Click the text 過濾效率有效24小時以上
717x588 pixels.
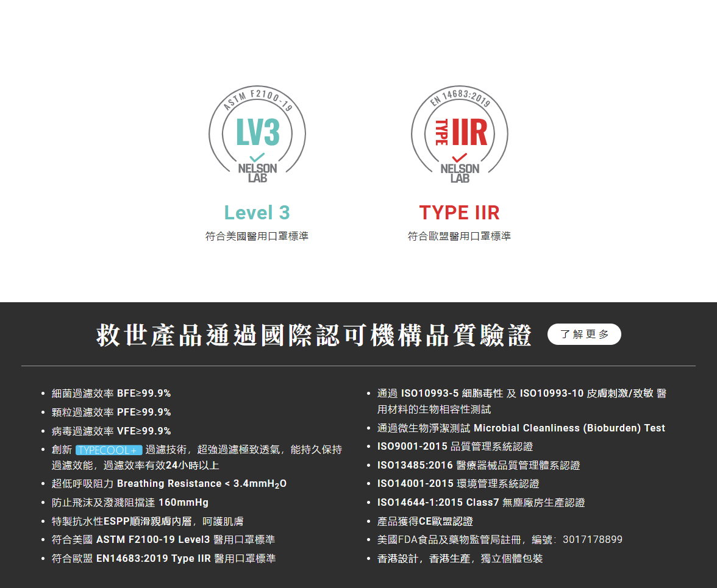162,466
